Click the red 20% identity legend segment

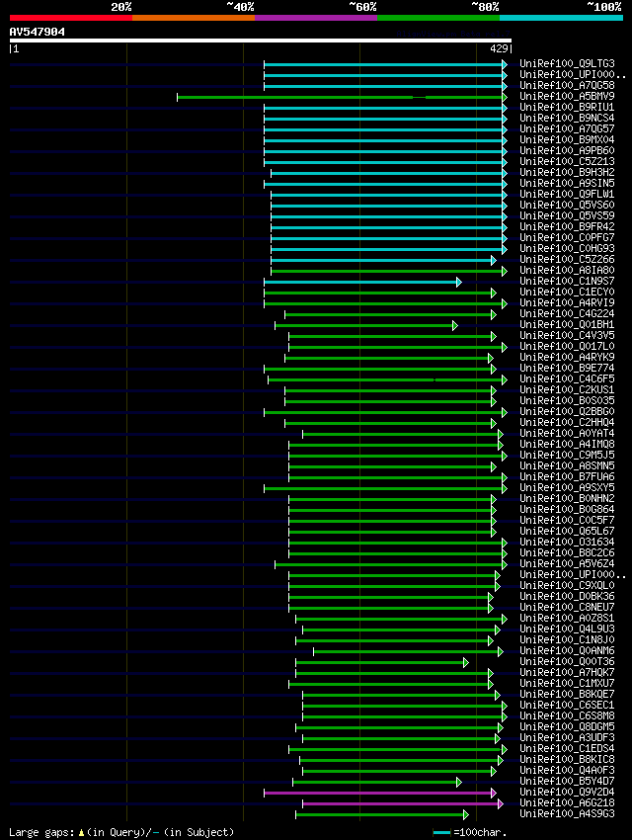point(71,18)
